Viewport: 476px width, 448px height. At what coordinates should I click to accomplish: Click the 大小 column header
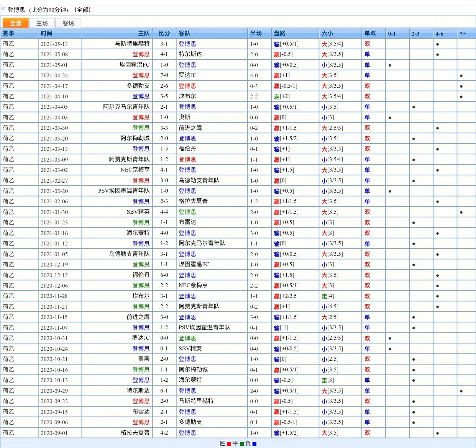(327, 33)
